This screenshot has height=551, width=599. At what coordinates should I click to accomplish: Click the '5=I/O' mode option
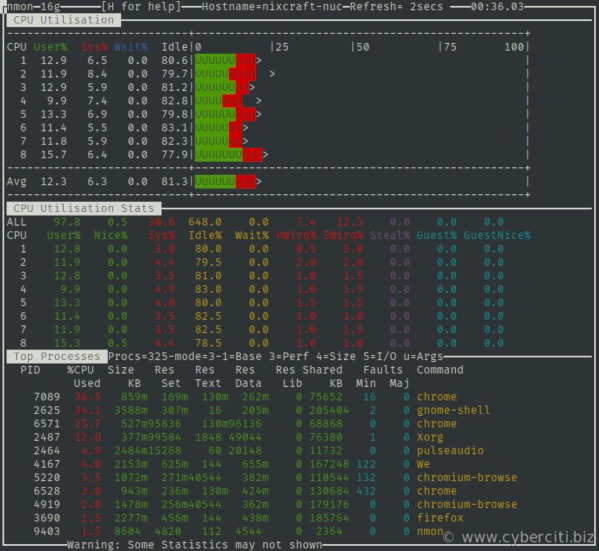tap(379, 357)
